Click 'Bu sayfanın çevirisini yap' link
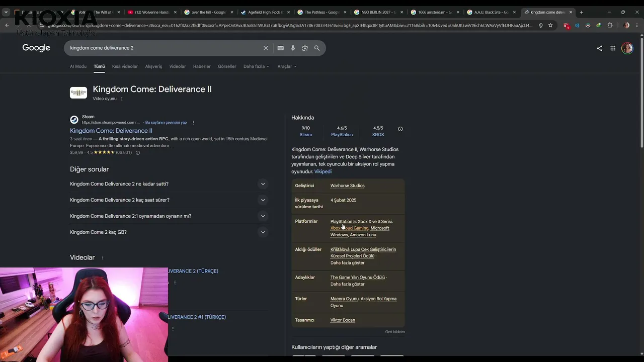 pos(166,123)
